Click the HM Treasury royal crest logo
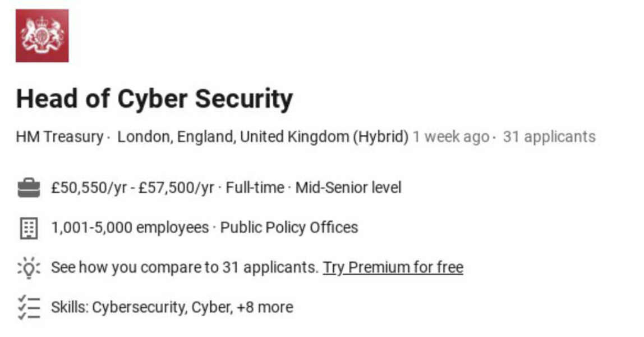 tap(42, 35)
